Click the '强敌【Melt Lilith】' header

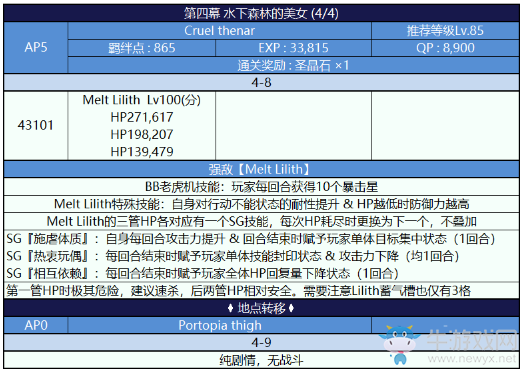[x=261, y=169]
